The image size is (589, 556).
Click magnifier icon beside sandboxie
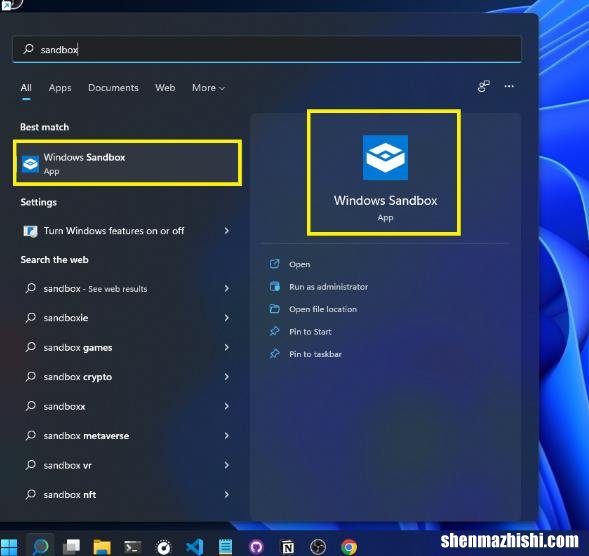[x=31, y=318]
